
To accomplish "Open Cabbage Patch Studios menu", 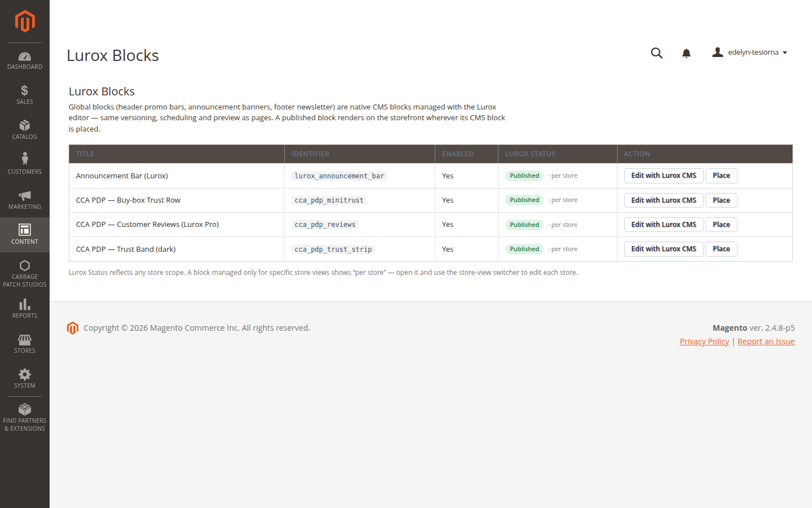I will coord(25,273).
